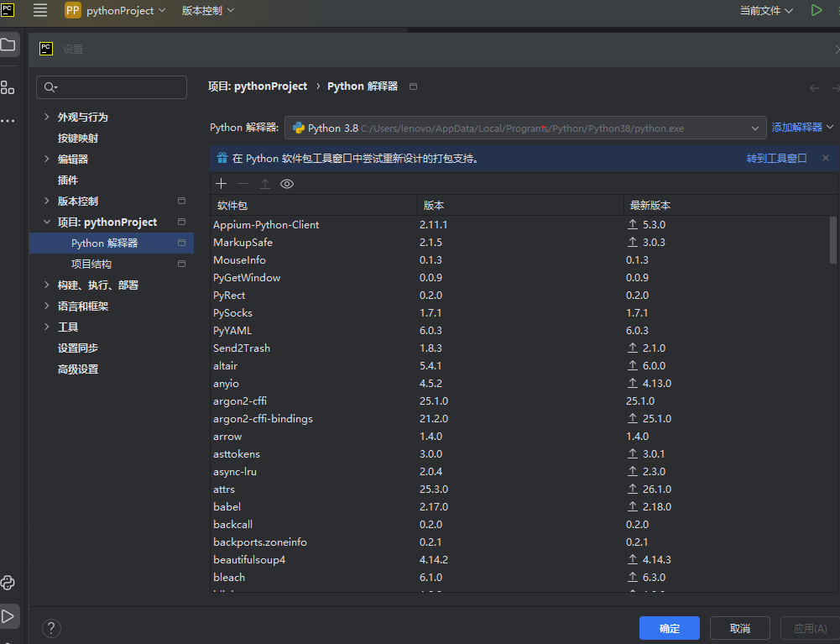Viewport: 840px width, 644px height.
Task: Install a package with plus icon
Action: [222, 184]
